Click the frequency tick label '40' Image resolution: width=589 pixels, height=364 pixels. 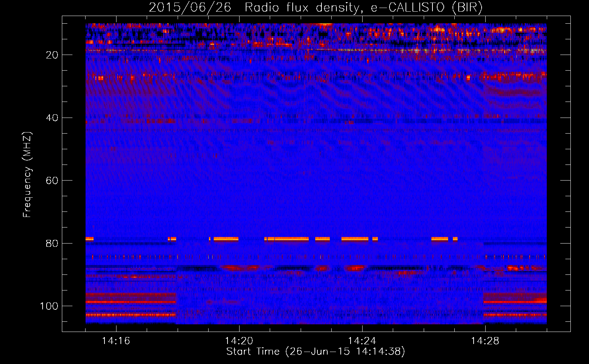click(x=52, y=118)
